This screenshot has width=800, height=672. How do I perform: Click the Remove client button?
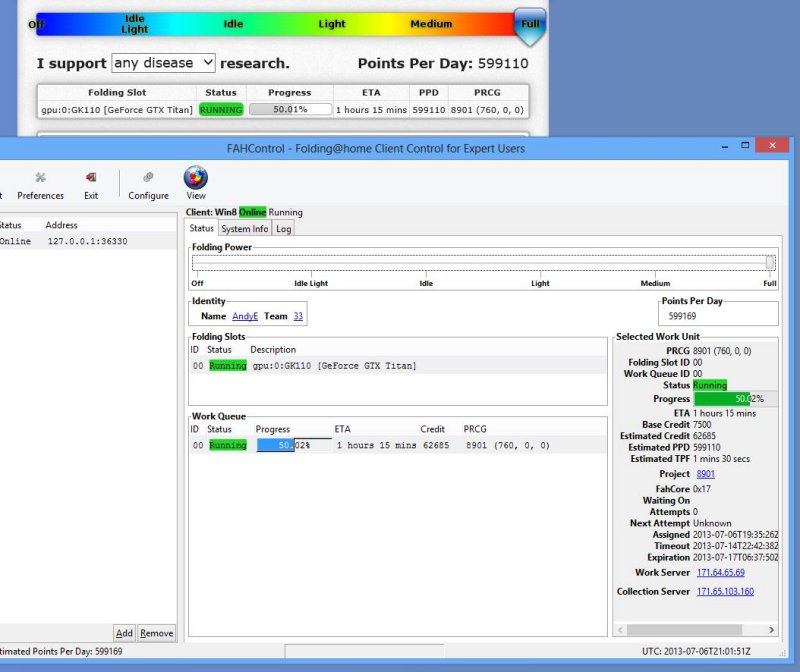(x=157, y=633)
